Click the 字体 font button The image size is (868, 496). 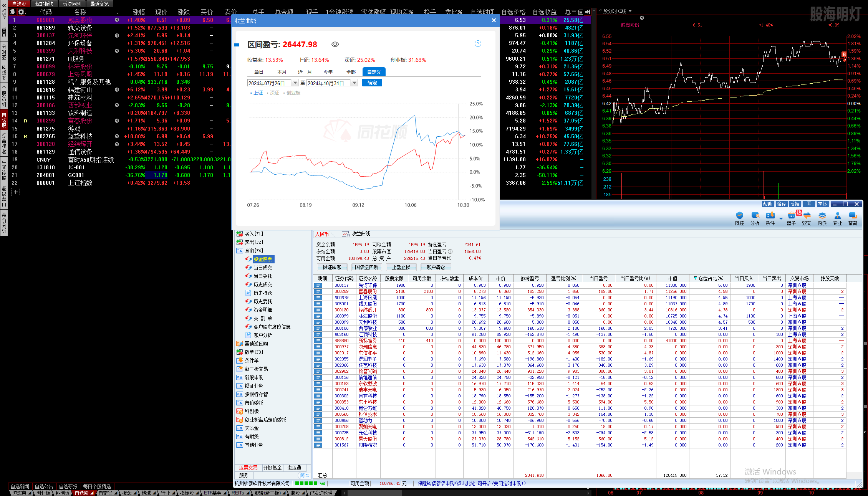click(x=822, y=204)
